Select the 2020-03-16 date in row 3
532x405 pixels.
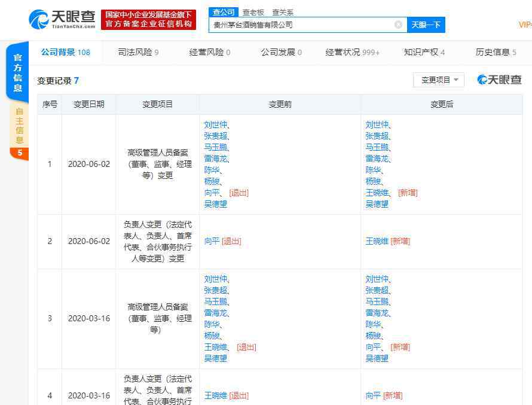(89, 318)
